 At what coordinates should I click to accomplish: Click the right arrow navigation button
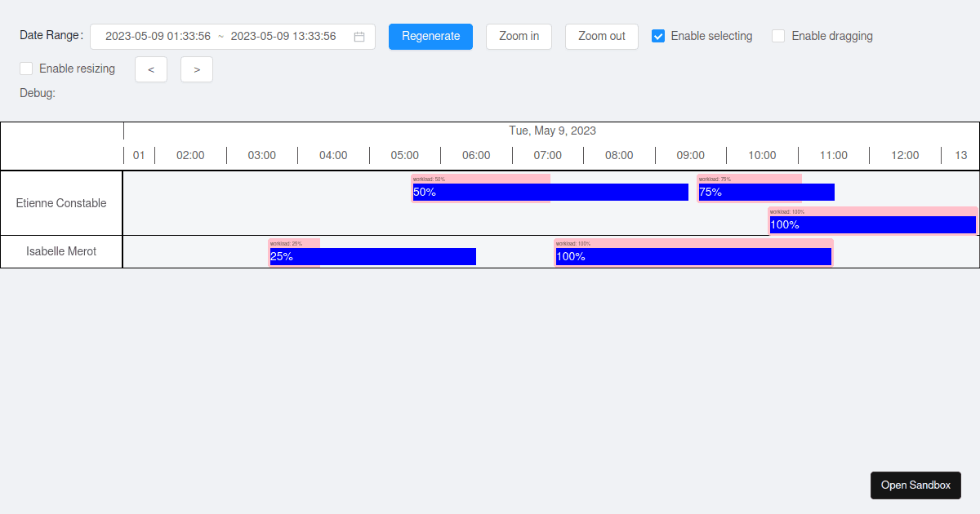click(196, 69)
